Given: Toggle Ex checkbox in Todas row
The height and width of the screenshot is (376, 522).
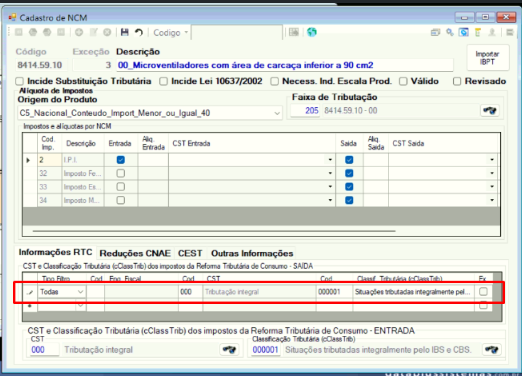Looking at the screenshot, I should point(483,292).
